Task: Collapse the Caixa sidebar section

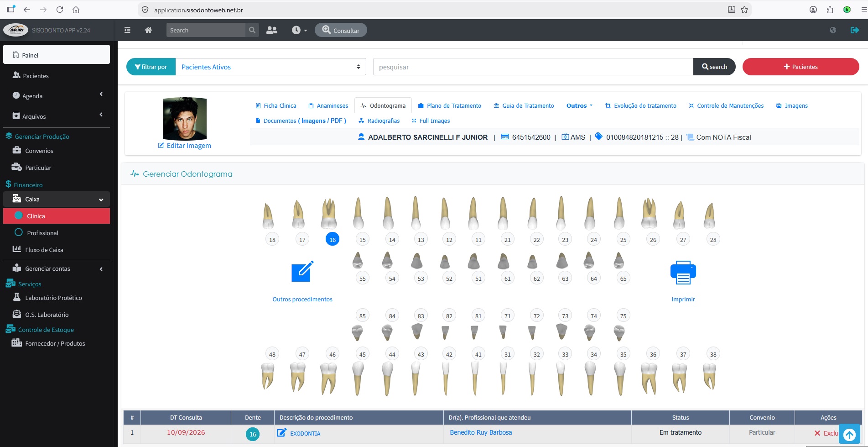Action: tap(57, 199)
